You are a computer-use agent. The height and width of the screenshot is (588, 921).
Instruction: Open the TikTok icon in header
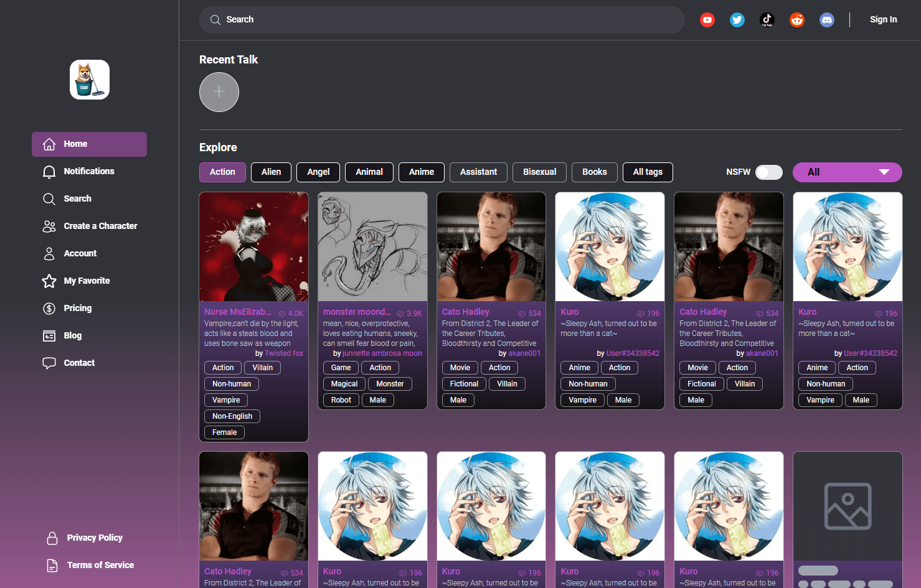tap(767, 20)
